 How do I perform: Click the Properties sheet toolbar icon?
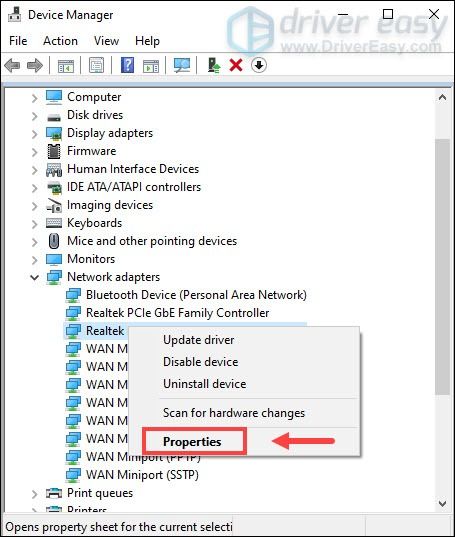click(x=97, y=65)
